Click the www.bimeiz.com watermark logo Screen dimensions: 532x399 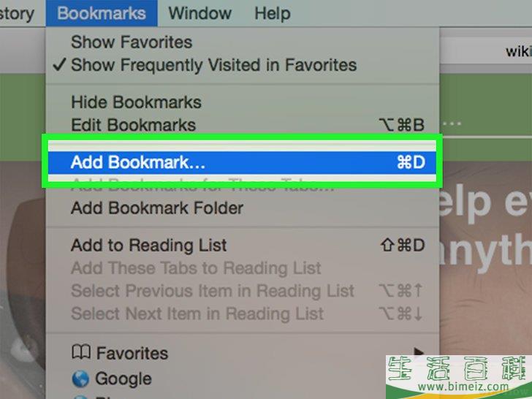click(x=459, y=377)
